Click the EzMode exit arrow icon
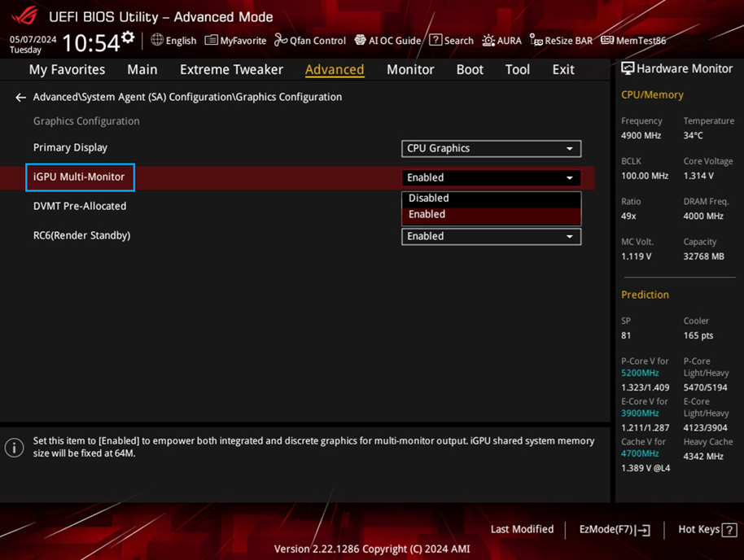 pyautogui.click(x=644, y=530)
